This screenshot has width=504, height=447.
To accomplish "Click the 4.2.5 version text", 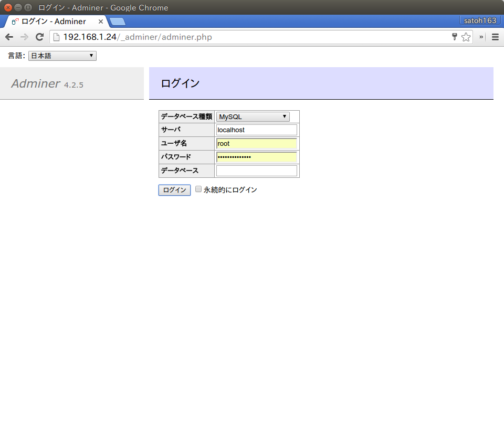I will pos(73,85).
